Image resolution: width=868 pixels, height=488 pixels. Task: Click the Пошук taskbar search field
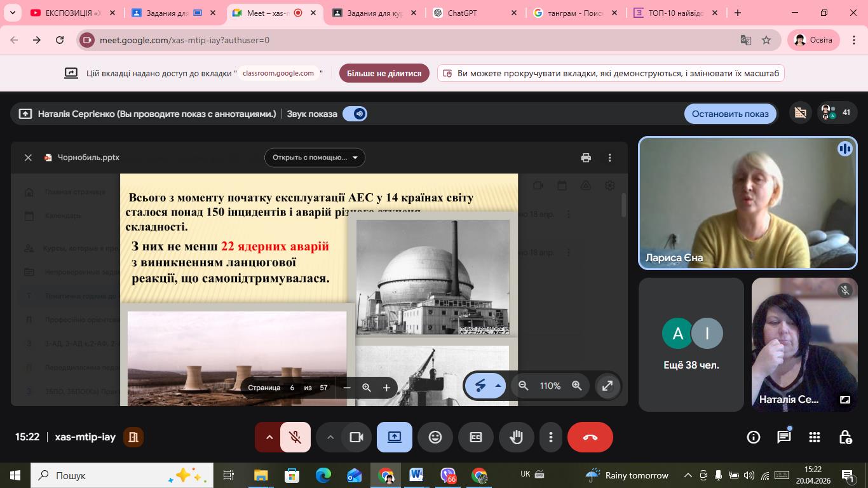pos(108,475)
